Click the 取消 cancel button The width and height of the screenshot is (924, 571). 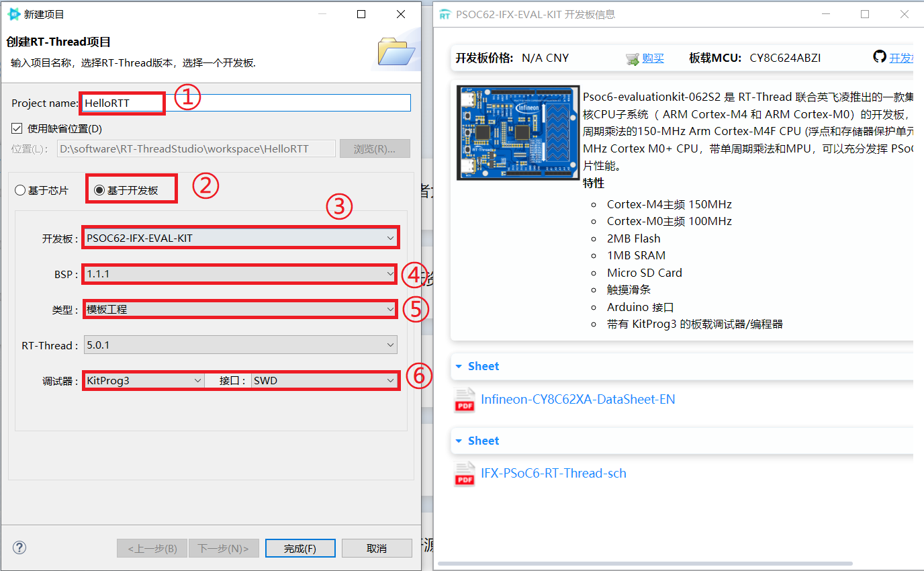(377, 548)
